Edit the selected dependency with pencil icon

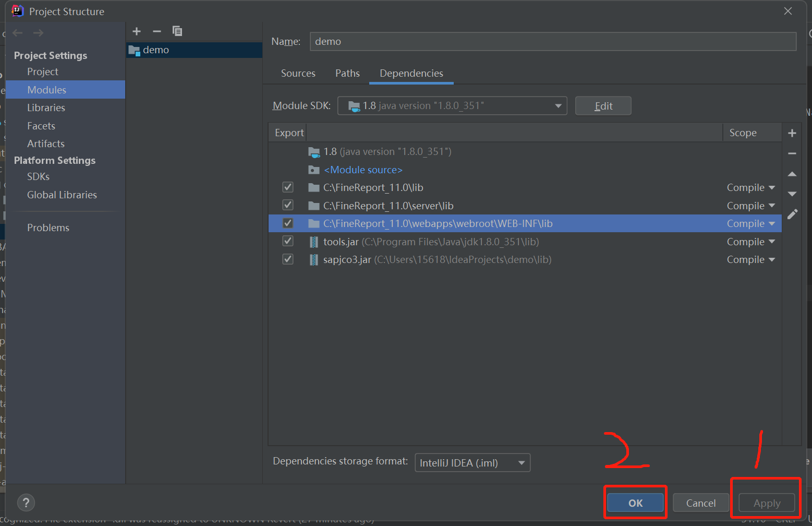(x=792, y=214)
